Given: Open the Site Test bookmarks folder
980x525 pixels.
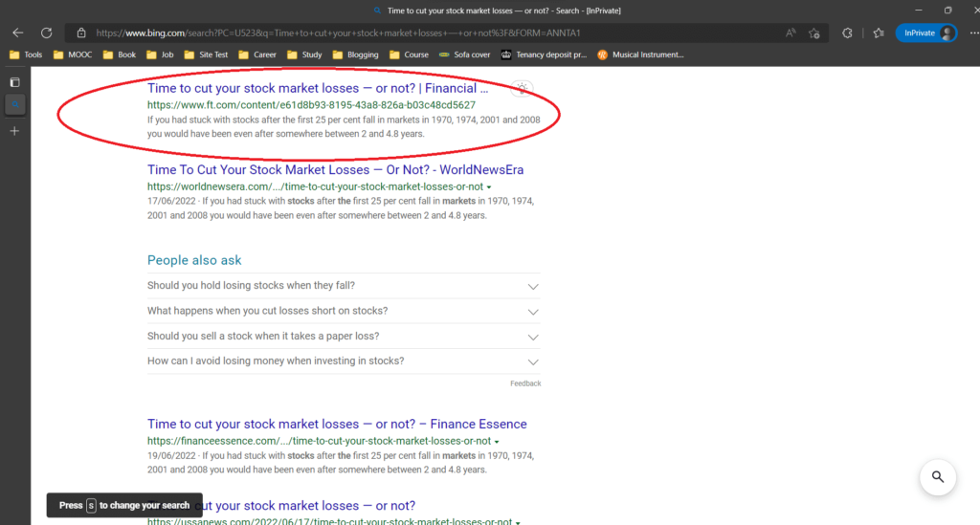Looking at the screenshot, I should [x=206, y=55].
